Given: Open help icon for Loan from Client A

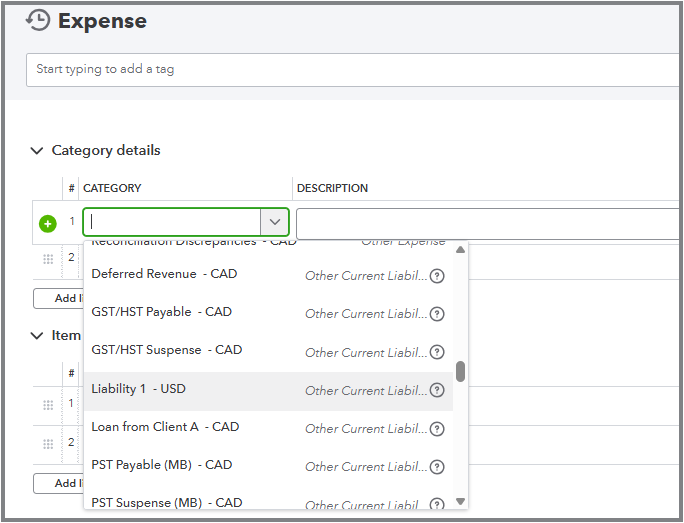Looking at the screenshot, I should tap(437, 428).
